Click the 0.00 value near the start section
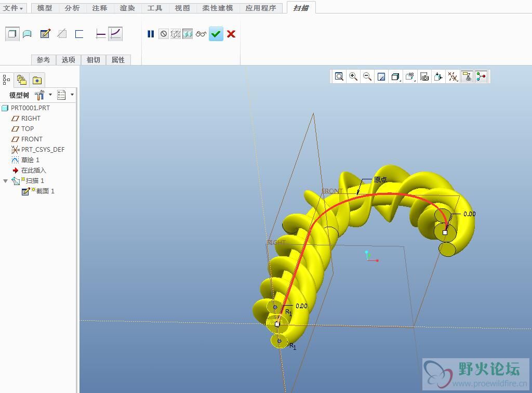The height and width of the screenshot is (393, 532). (301, 306)
